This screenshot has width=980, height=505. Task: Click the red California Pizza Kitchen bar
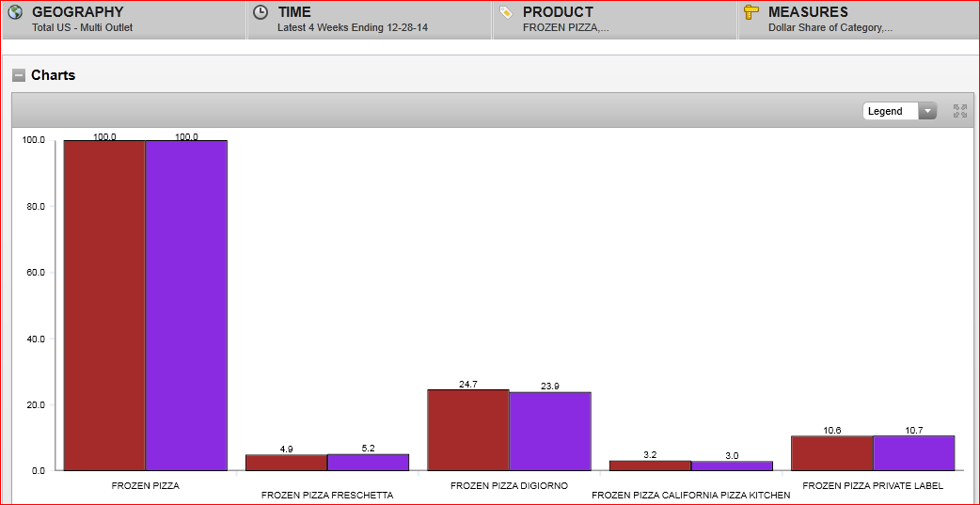(x=650, y=466)
